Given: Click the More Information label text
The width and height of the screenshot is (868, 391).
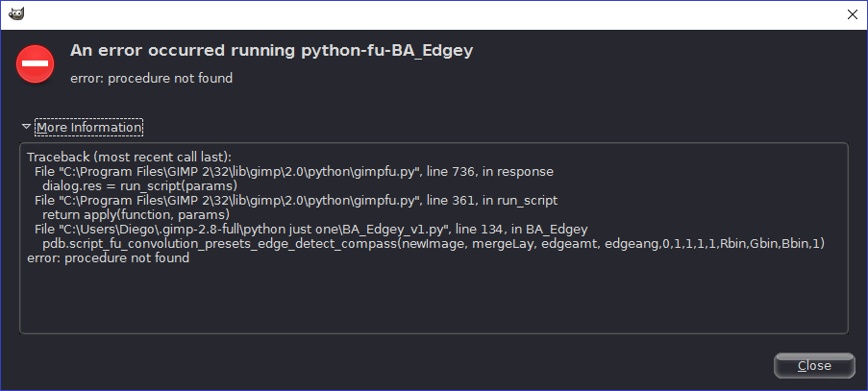Looking at the screenshot, I should (x=88, y=127).
